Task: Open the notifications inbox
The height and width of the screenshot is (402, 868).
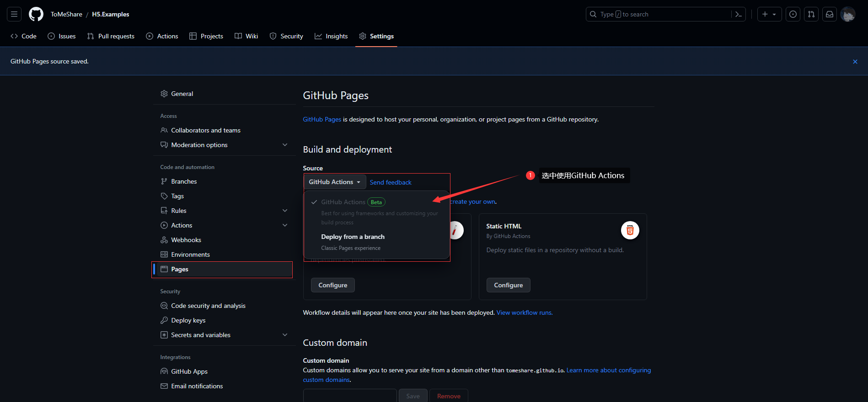Action: 830,14
